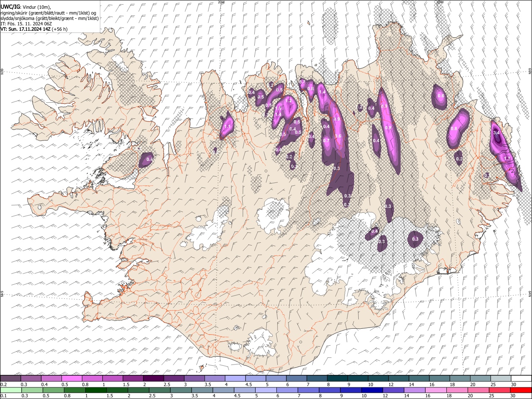Click the 1.7 snowfall value on the map
The image size is (532, 399).
(x=507, y=159)
